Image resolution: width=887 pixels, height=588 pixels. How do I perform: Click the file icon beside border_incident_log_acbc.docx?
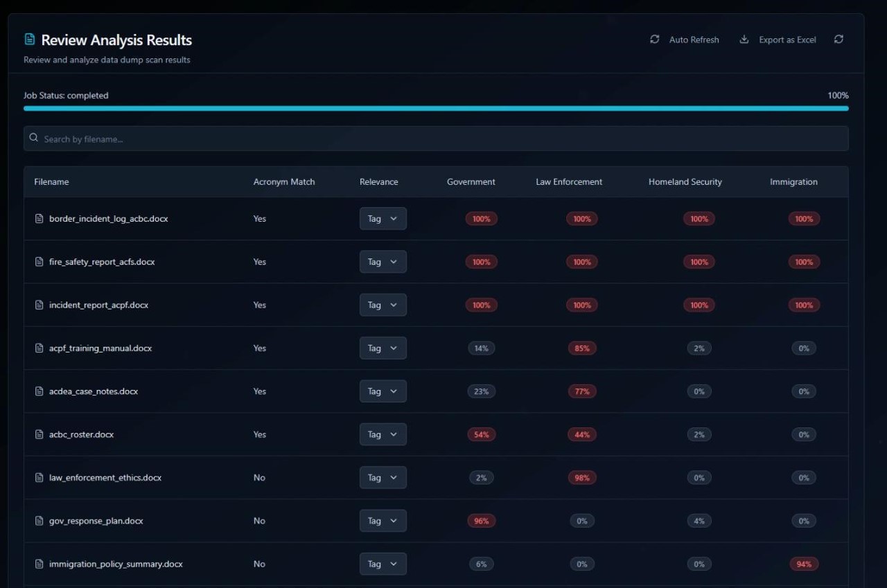click(x=39, y=218)
